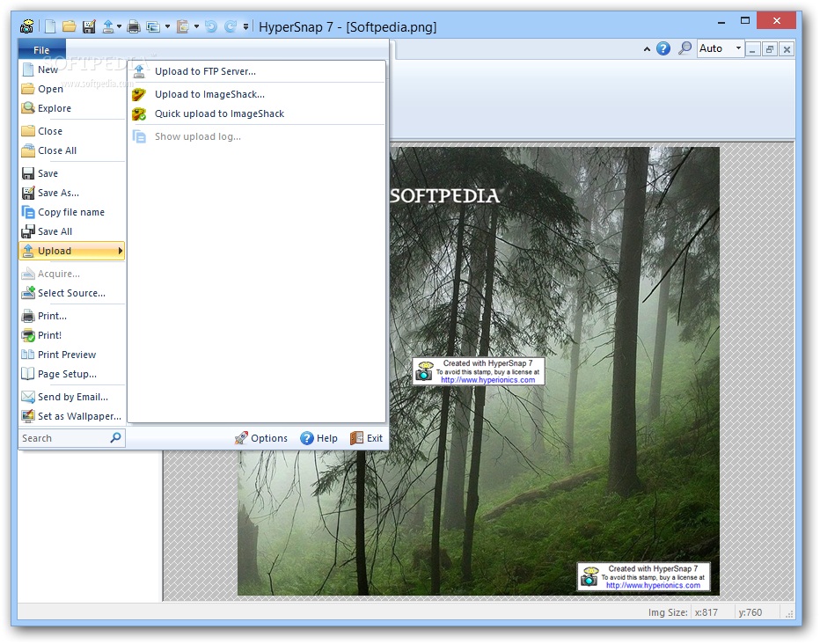Viewport: 820px width, 644px height.
Task: Click the Print icon in quick access toolbar
Action: coord(134,26)
